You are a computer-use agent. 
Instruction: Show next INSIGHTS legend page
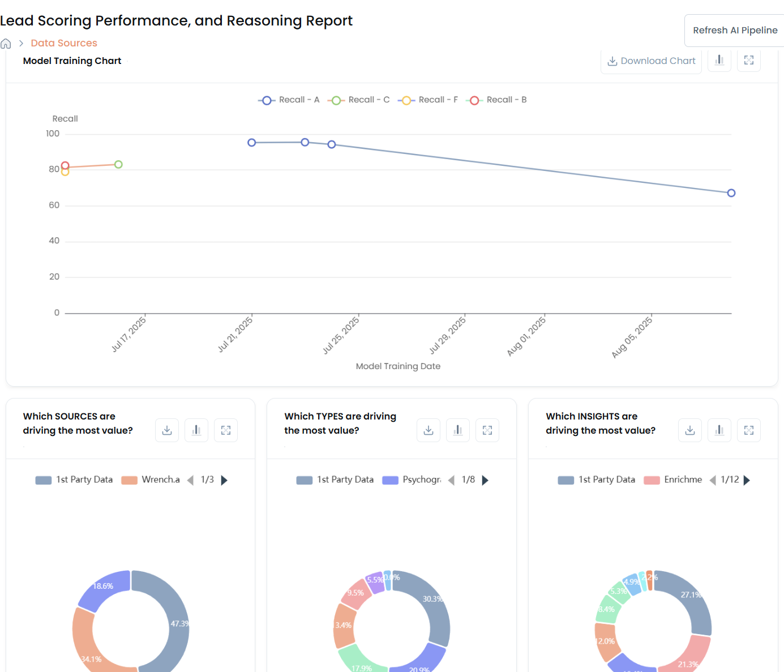[x=747, y=480]
